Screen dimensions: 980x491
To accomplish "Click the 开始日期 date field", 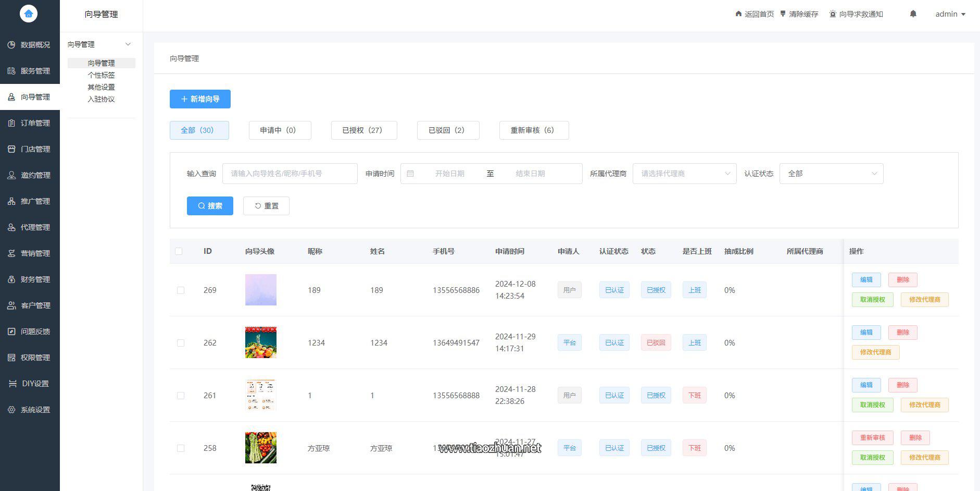I will 449,174.
